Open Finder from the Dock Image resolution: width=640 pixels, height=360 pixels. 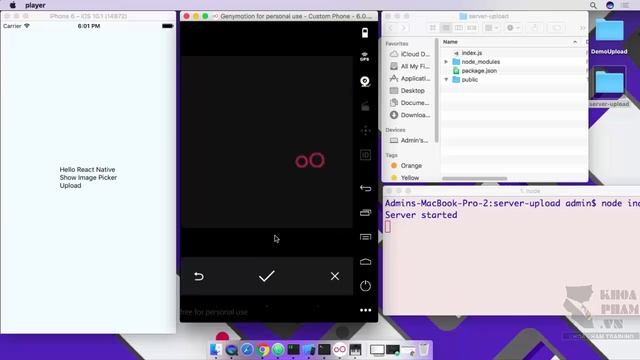click(x=216, y=350)
